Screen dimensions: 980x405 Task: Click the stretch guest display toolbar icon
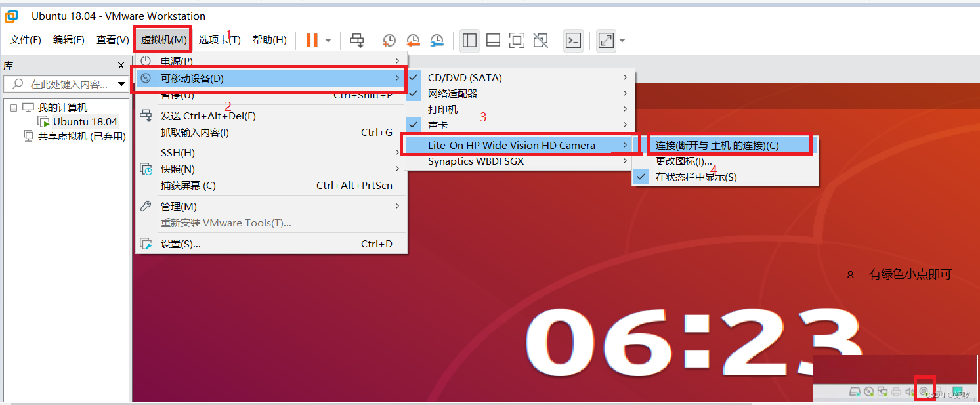[x=606, y=41]
